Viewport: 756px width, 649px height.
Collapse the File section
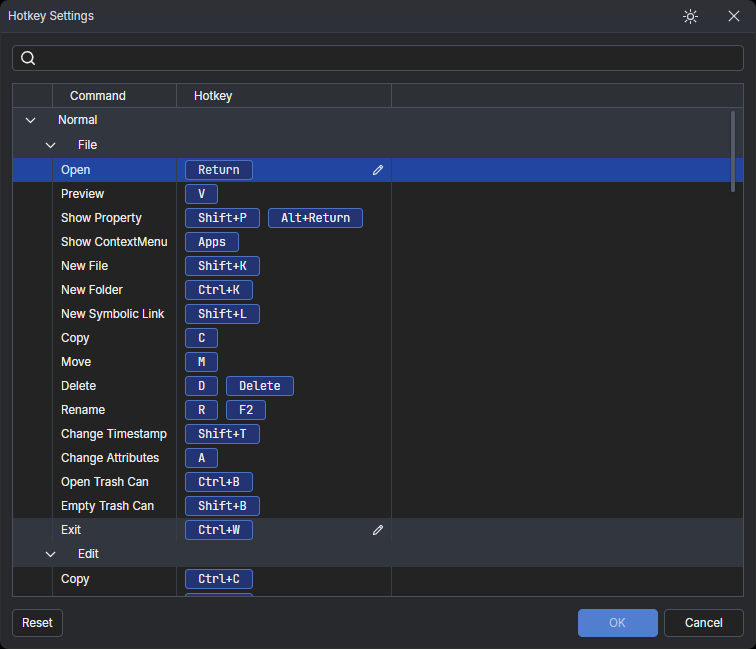tap(50, 145)
